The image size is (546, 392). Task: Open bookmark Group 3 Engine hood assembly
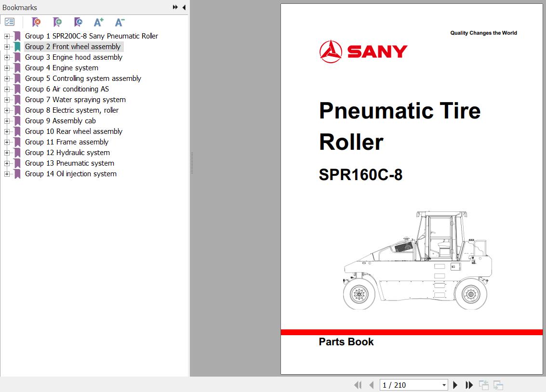tap(73, 57)
